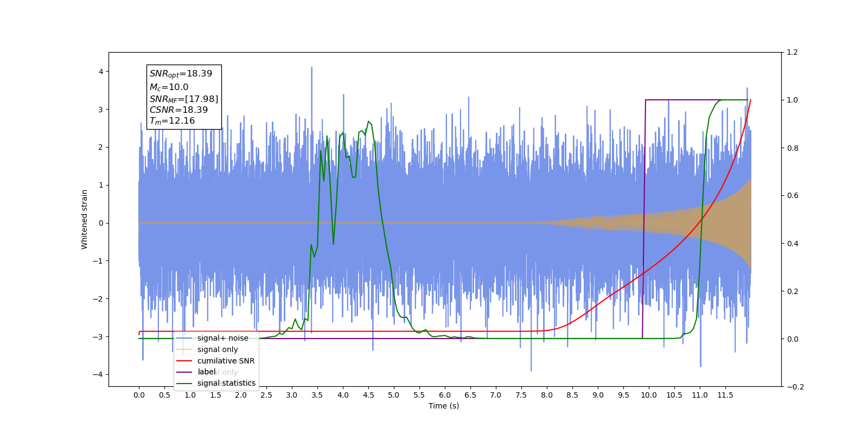
Task: Click the red line swatch in legend
Action: [184, 361]
